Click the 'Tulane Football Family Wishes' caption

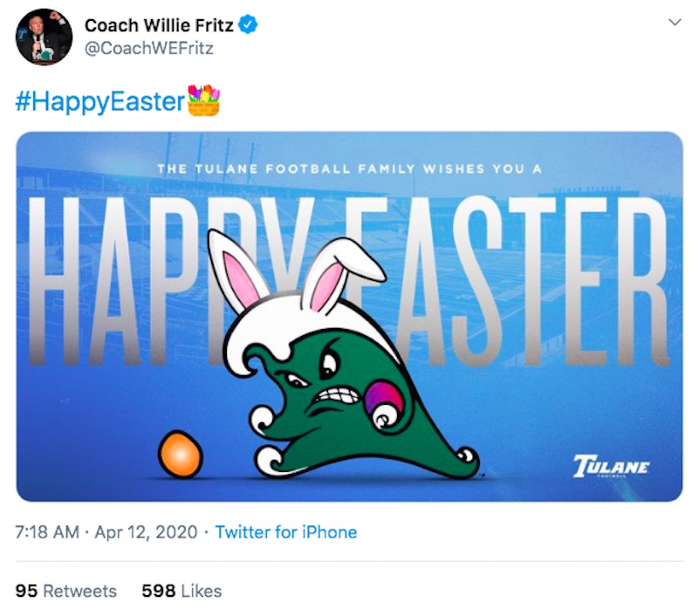pyautogui.click(x=350, y=169)
